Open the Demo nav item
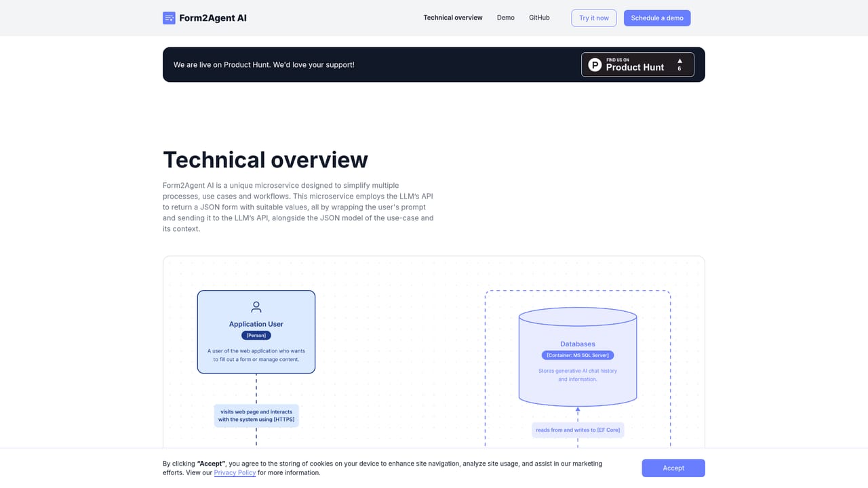 tap(506, 18)
